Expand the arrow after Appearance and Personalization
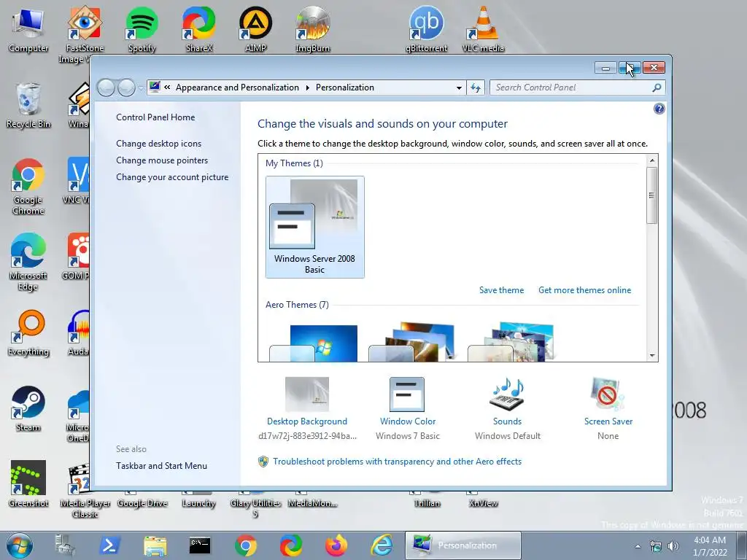747x560 pixels. point(307,87)
